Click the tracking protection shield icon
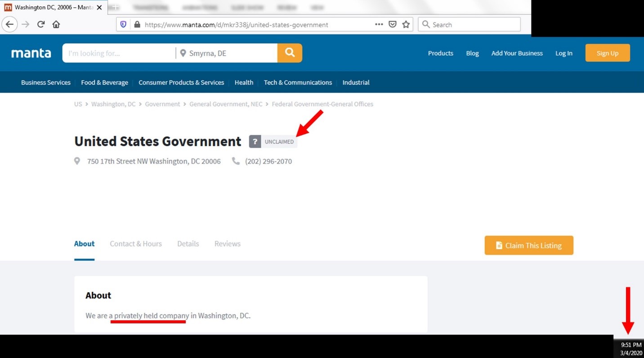This screenshot has width=644, height=358. pyautogui.click(x=123, y=25)
